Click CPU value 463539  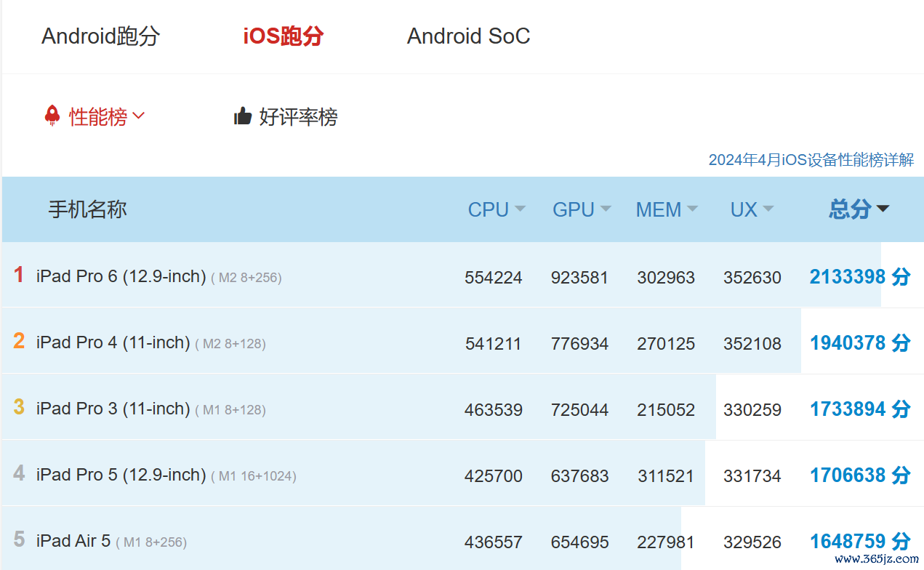pyautogui.click(x=494, y=410)
